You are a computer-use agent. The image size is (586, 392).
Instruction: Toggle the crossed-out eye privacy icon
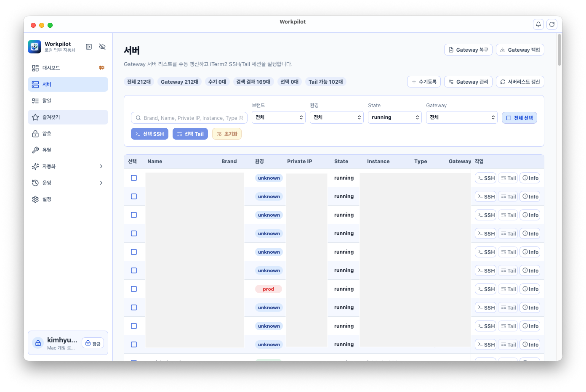(x=102, y=47)
